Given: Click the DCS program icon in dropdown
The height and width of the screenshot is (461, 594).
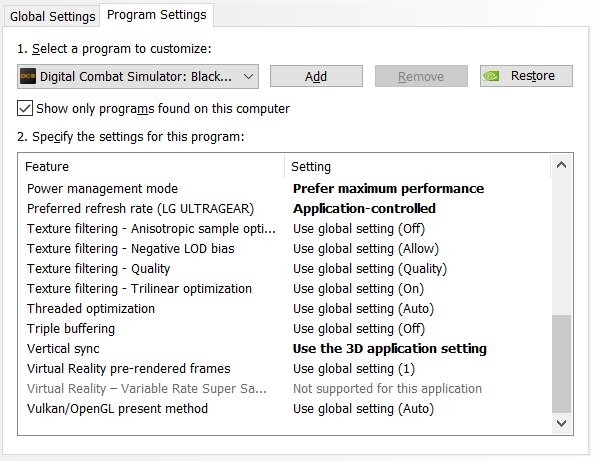Looking at the screenshot, I should tap(28, 76).
